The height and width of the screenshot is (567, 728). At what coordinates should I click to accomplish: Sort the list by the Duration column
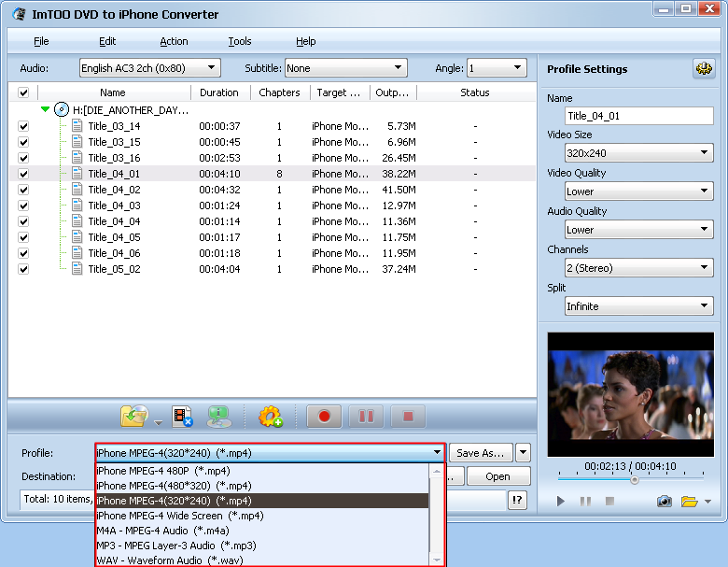tap(218, 92)
